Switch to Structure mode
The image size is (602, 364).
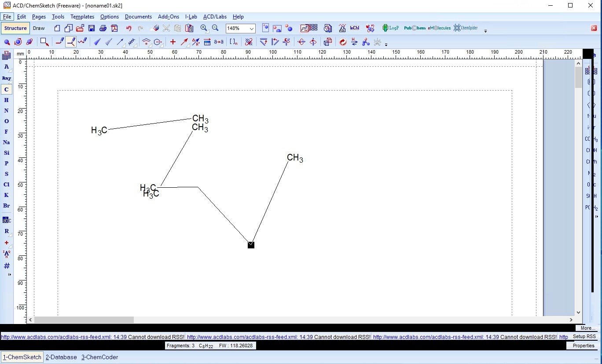click(15, 28)
